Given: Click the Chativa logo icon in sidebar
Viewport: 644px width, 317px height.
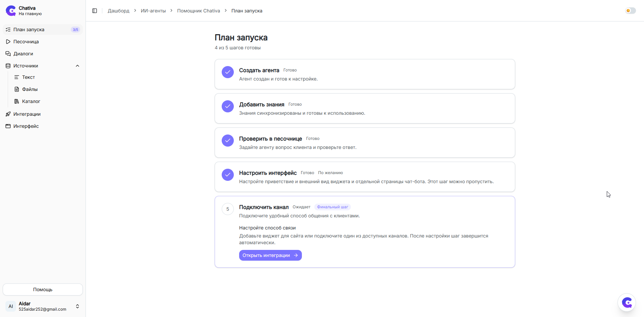Looking at the screenshot, I should tap(11, 11).
